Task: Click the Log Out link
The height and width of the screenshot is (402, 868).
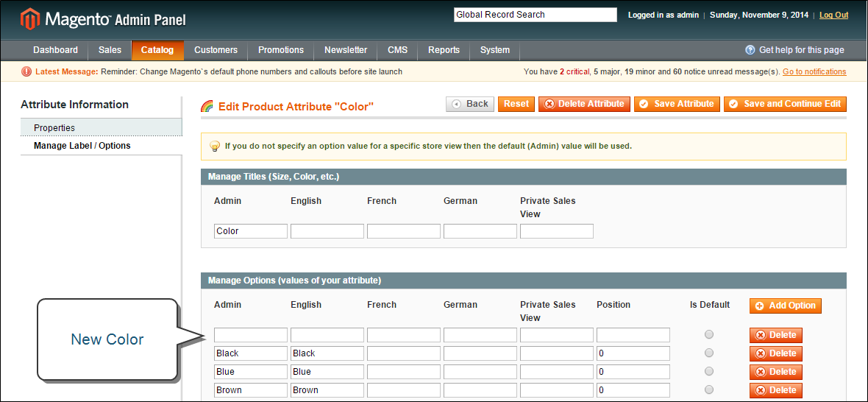Action: [833, 15]
